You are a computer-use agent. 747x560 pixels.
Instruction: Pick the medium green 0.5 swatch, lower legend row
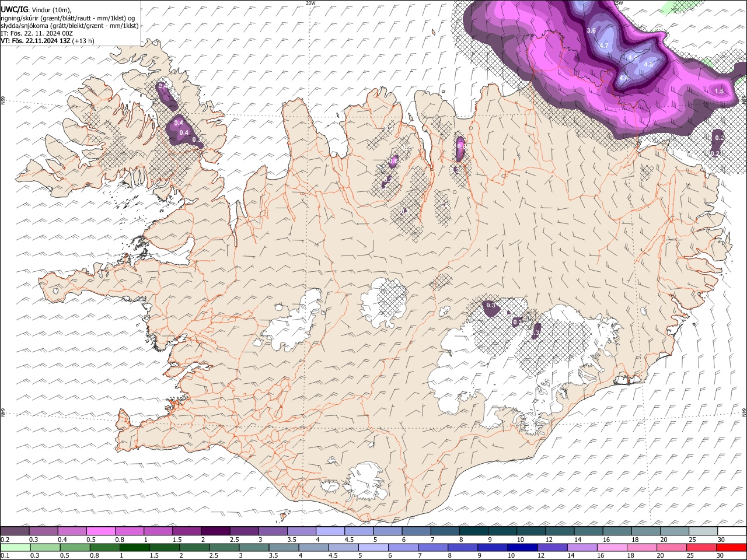75,547
